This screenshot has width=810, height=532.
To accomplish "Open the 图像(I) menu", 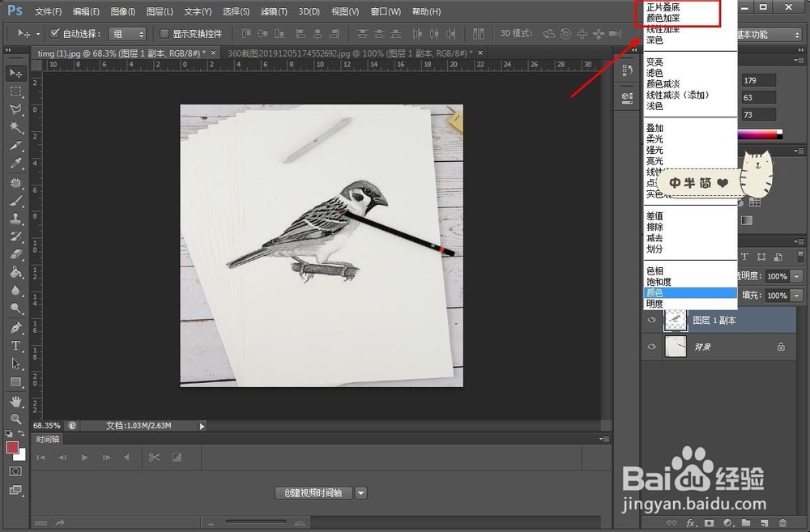I will [123, 11].
